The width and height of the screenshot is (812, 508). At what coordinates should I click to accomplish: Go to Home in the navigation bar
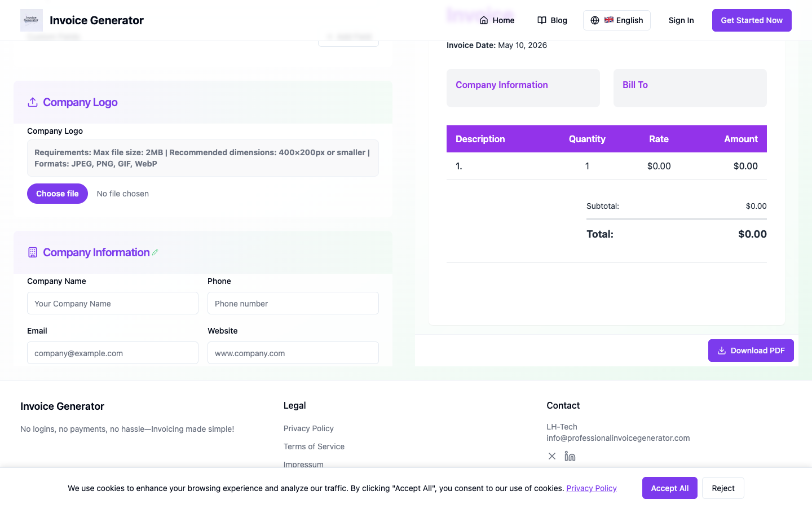tap(497, 20)
